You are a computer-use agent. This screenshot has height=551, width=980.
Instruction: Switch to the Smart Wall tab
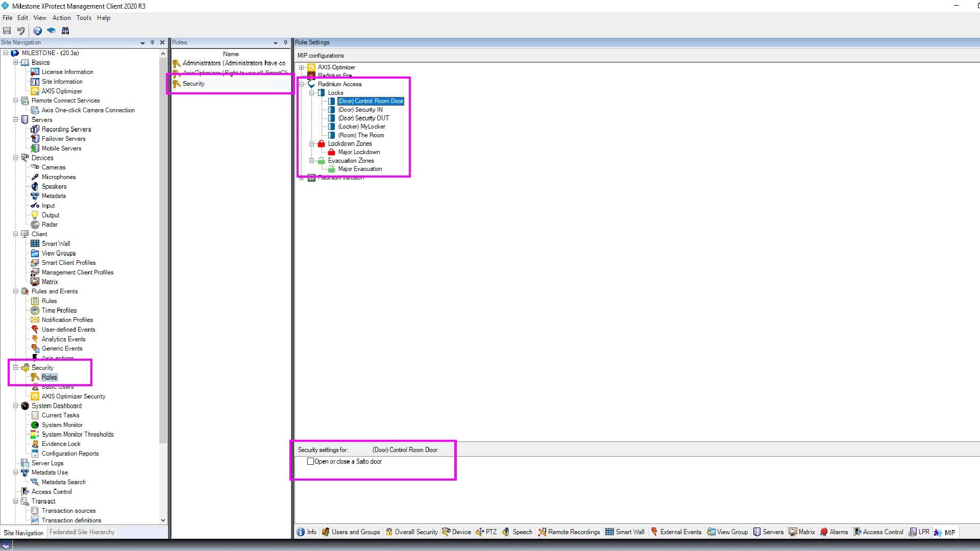pos(625,532)
